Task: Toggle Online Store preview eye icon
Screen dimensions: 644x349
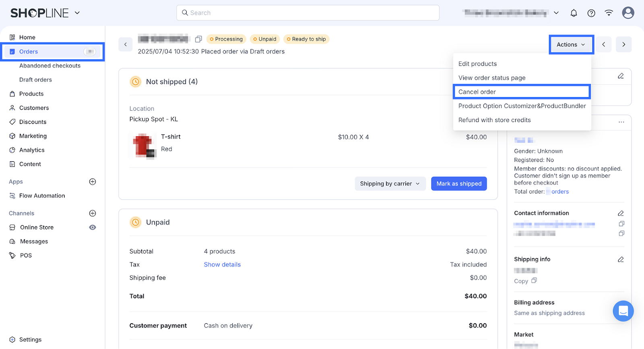Action: tap(93, 227)
